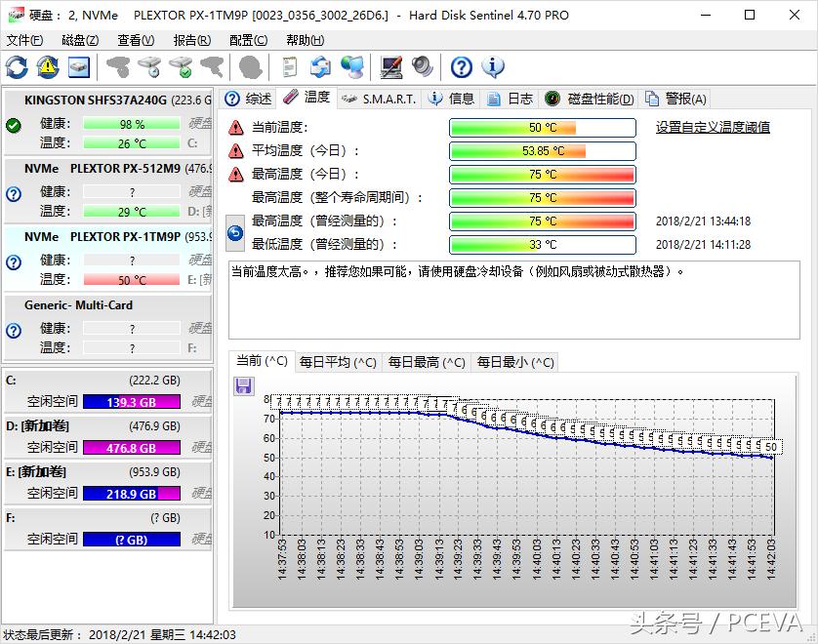
Task: Select the KINGSTON SHFS37A240G drive panel
Action: point(107,122)
